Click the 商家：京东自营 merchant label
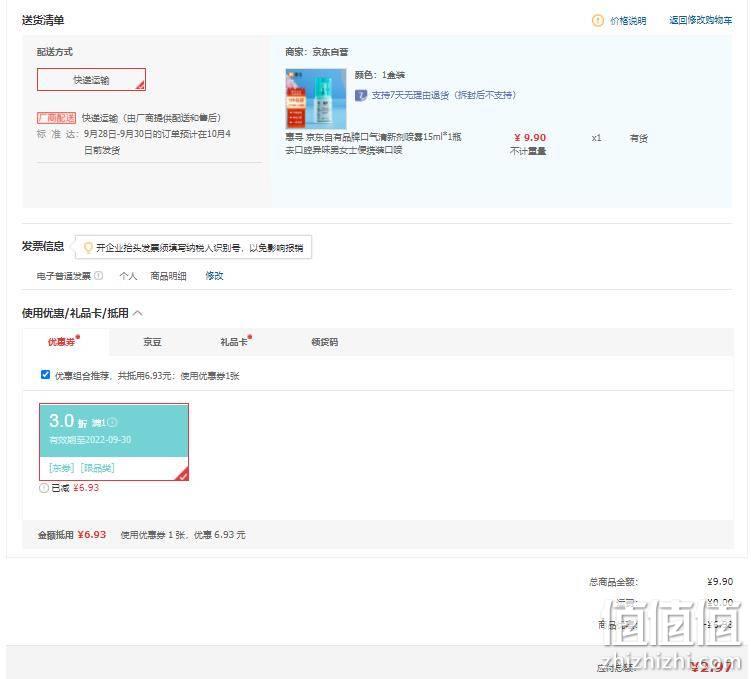Image resolution: width=751 pixels, height=679 pixels. [x=317, y=52]
